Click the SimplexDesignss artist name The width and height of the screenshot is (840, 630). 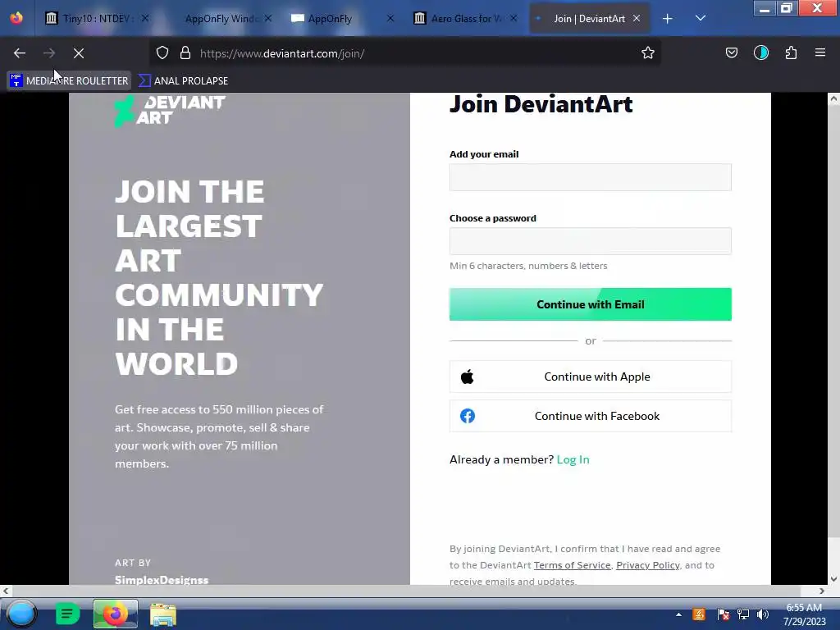click(x=162, y=580)
